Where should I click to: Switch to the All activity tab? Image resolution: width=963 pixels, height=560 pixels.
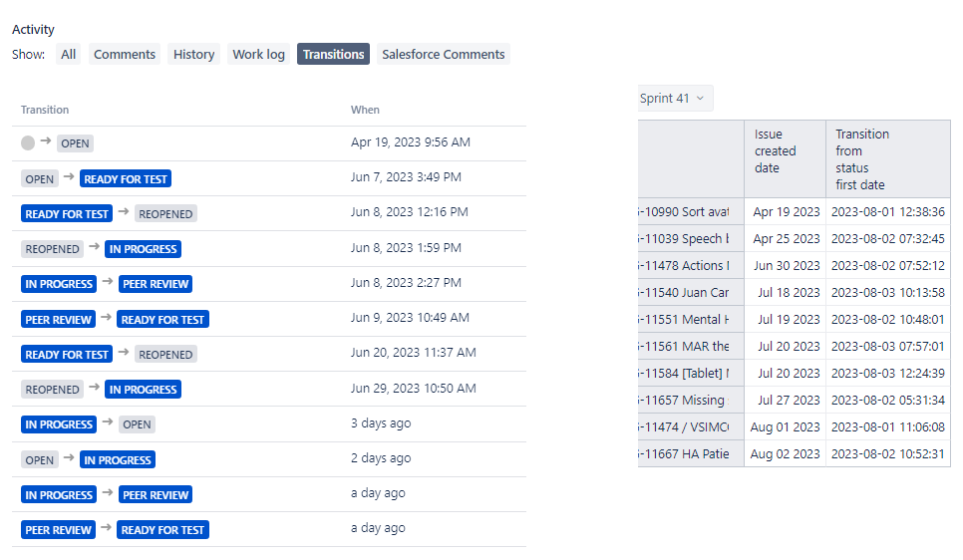(68, 55)
